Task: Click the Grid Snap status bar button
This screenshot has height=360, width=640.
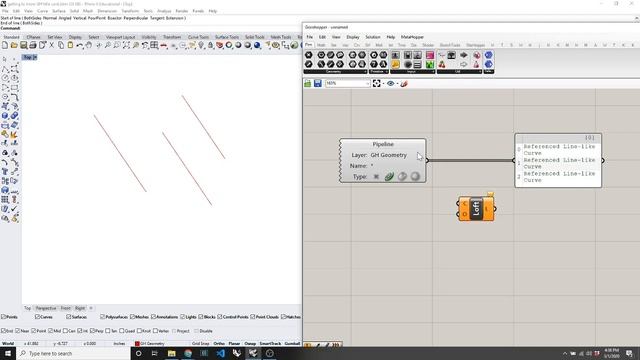Action: 200,344
